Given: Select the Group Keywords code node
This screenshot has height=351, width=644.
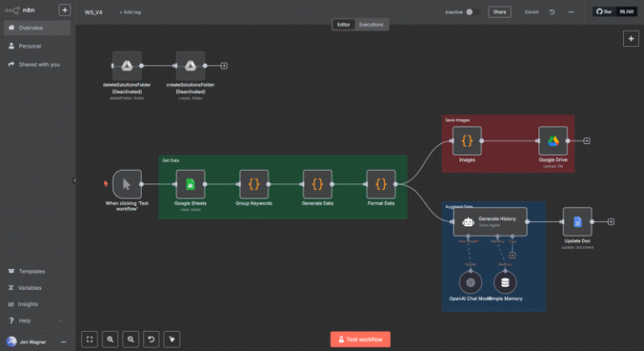Looking at the screenshot, I should click(x=253, y=183).
